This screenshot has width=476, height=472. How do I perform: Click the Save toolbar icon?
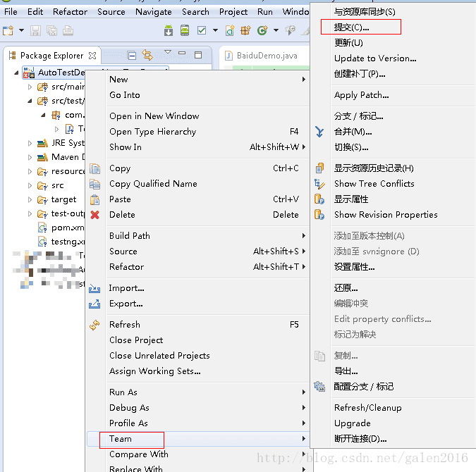point(35,30)
